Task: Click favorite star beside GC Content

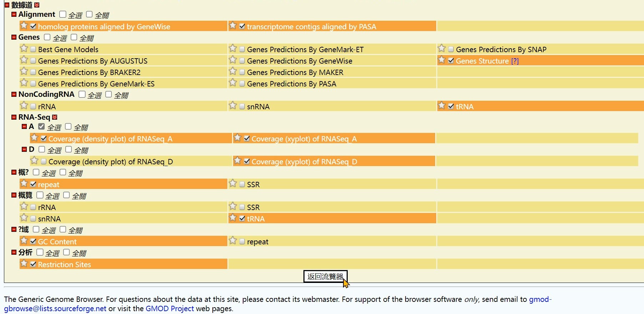Action: click(24, 240)
